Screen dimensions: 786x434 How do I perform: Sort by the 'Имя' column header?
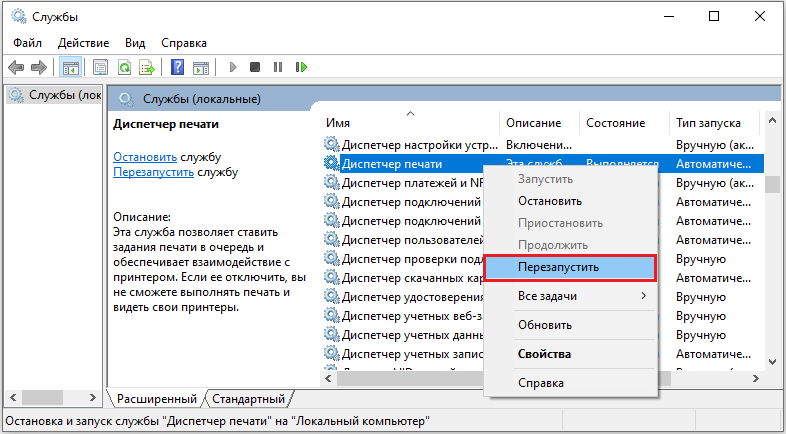click(x=338, y=123)
